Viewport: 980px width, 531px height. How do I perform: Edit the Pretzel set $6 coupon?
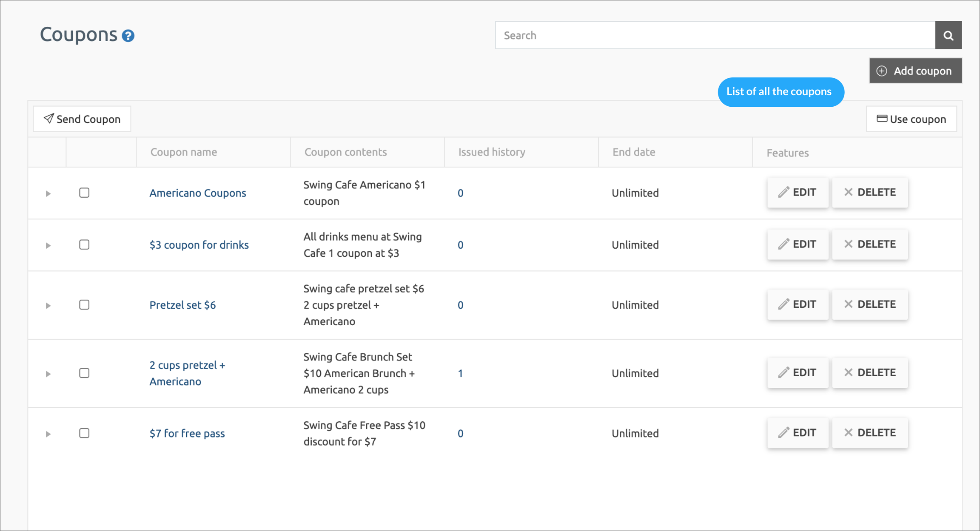pos(798,304)
